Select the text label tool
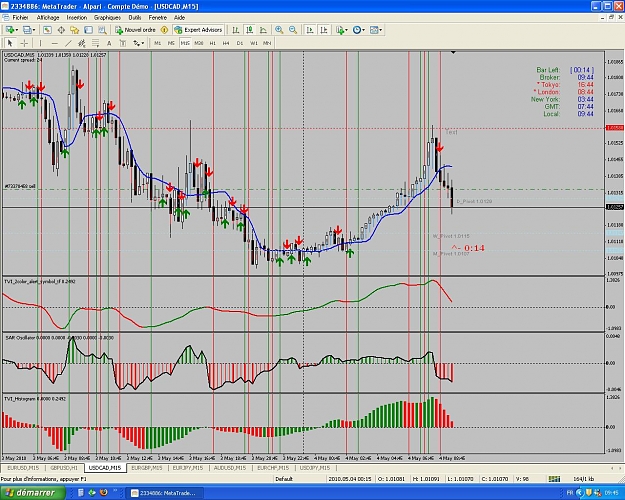 [123, 43]
